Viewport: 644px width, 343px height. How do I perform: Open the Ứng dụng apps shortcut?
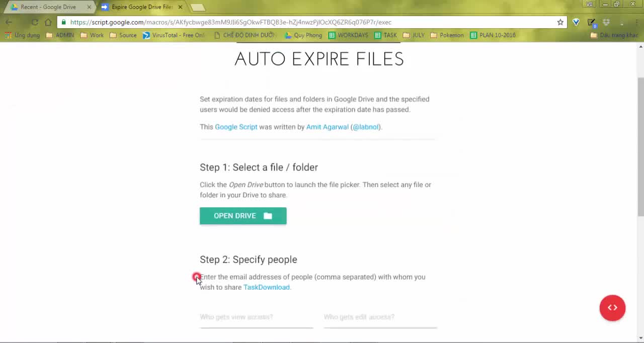tap(23, 35)
